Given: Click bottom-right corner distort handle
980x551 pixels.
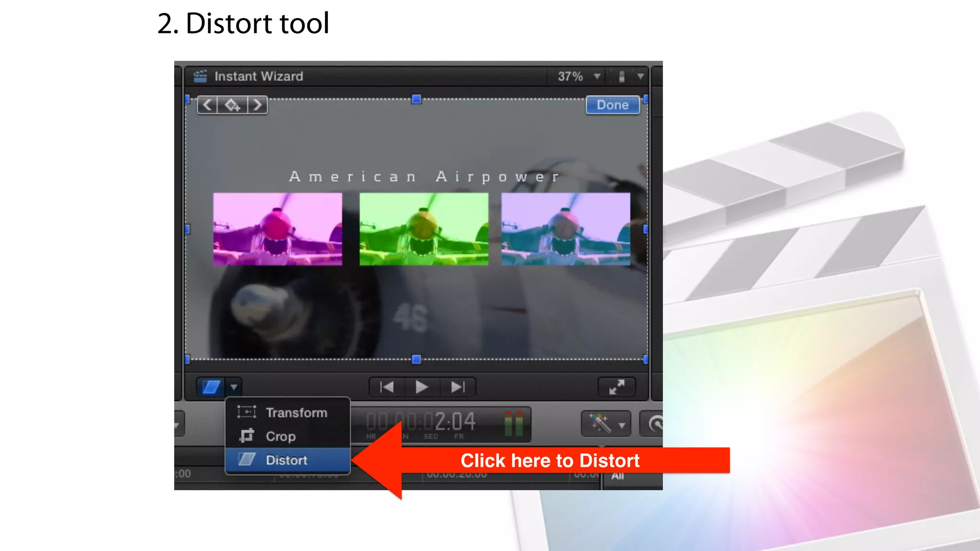Looking at the screenshot, I should pyautogui.click(x=646, y=359).
